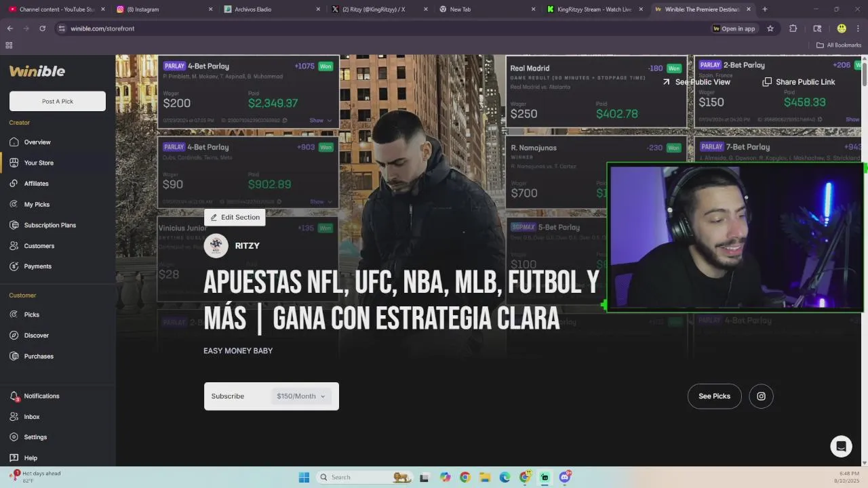Click the taskbar Search box

[x=364, y=477]
